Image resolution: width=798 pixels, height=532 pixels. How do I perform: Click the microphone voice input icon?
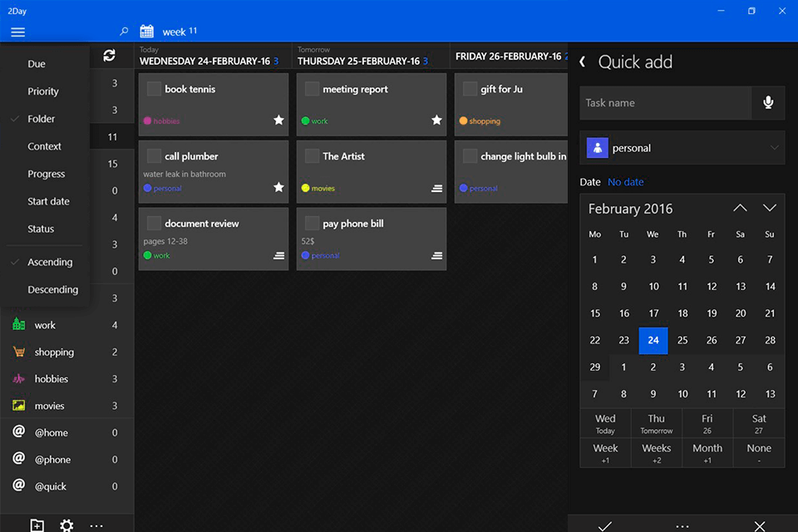(x=768, y=103)
